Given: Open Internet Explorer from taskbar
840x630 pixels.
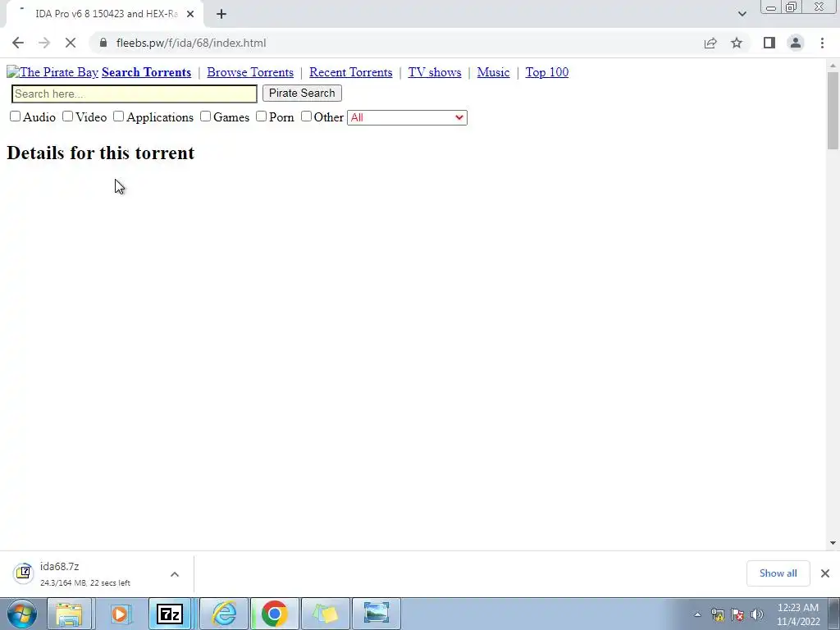Looking at the screenshot, I should point(224,614).
